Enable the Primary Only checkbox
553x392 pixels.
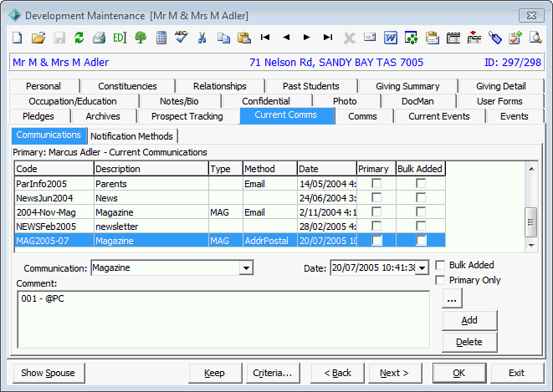coord(440,280)
